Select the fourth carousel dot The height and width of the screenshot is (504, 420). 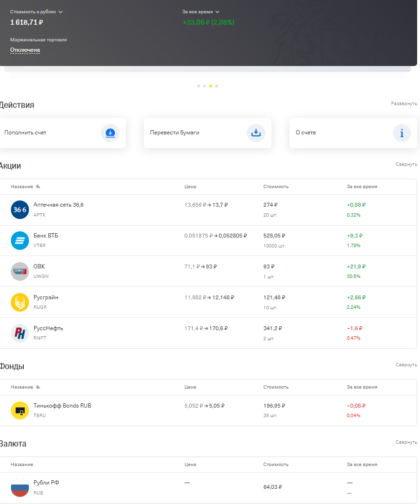click(217, 86)
